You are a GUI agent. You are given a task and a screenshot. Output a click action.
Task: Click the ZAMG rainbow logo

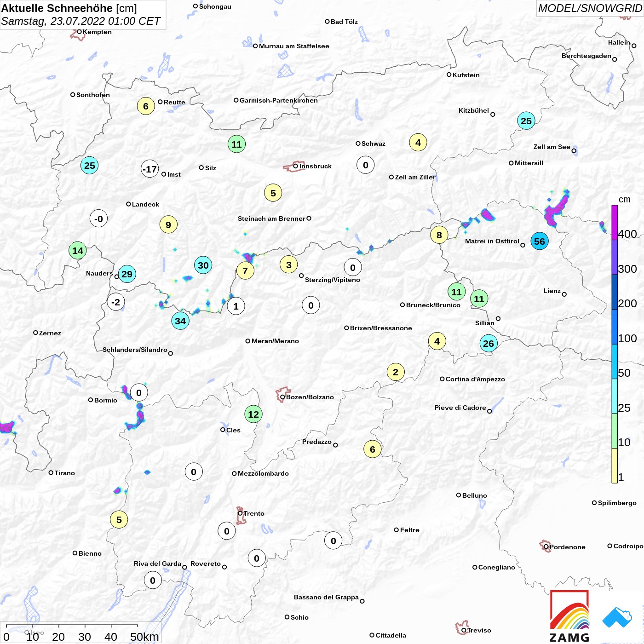click(x=569, y=616)
